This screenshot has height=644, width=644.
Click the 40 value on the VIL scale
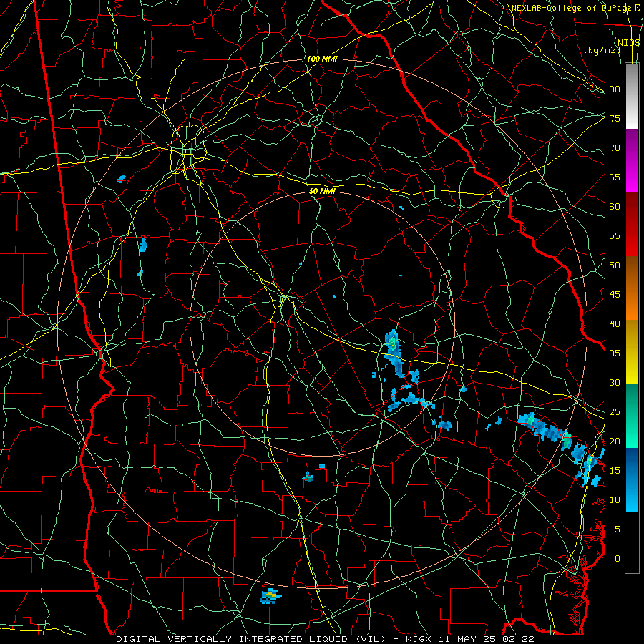coord(615,323)
